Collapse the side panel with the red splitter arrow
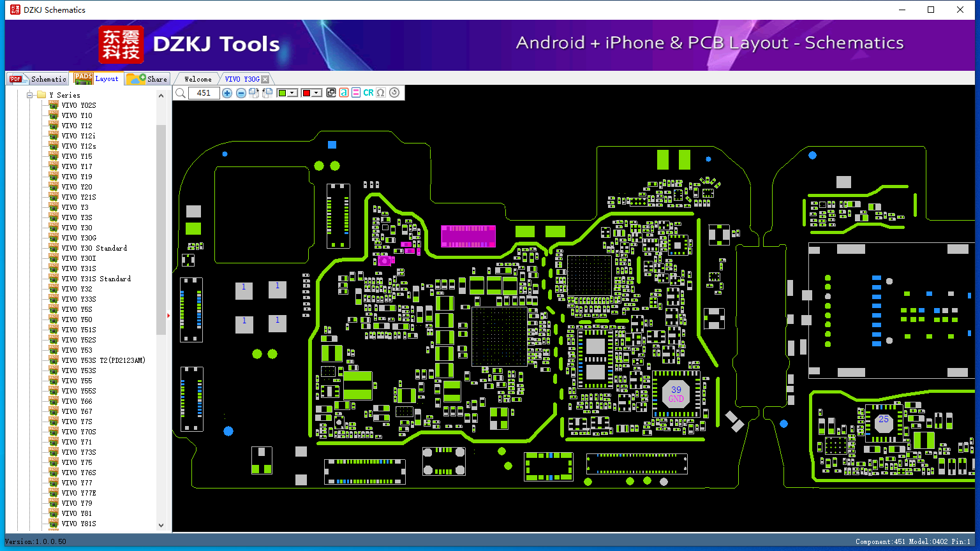 [x=168, y=315]
